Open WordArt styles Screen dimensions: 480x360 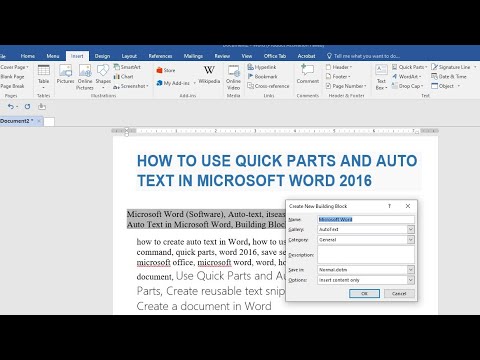point(406,76)
